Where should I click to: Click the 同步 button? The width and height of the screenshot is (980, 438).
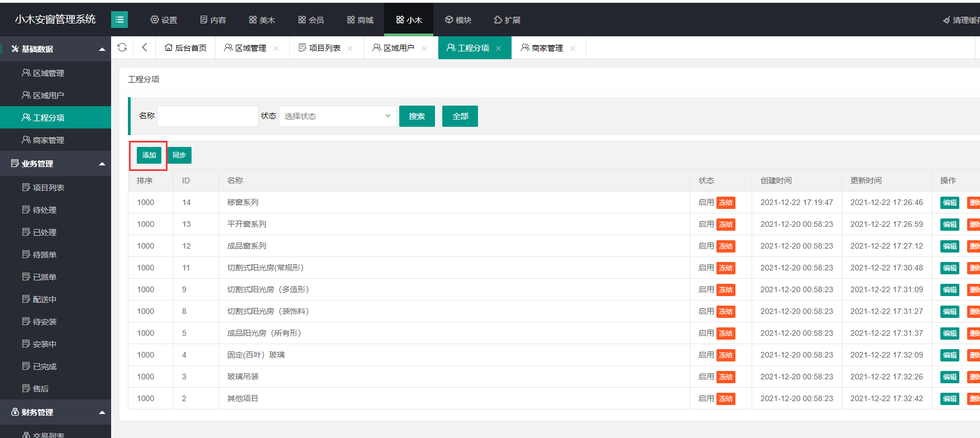point(179,155)
